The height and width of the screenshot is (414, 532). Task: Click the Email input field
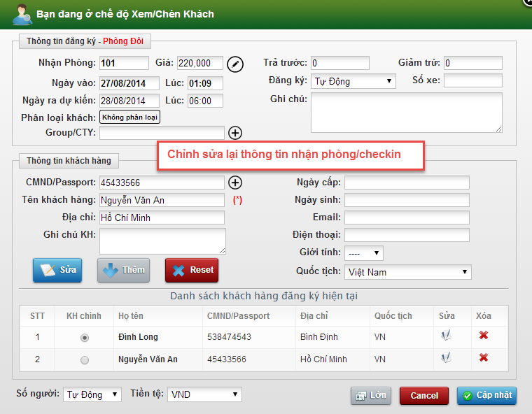pos(407,217)
